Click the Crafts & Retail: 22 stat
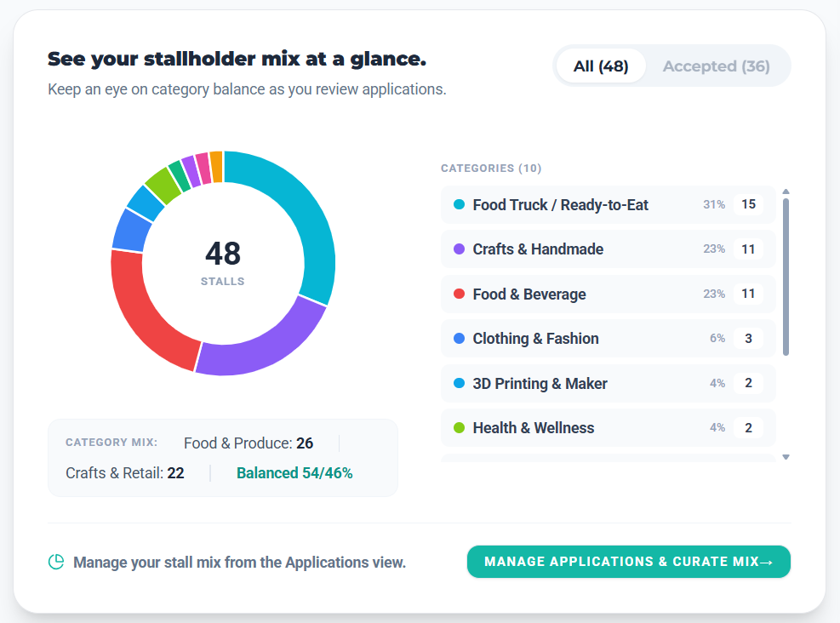 pyautogui.click(x=125, y=473)
